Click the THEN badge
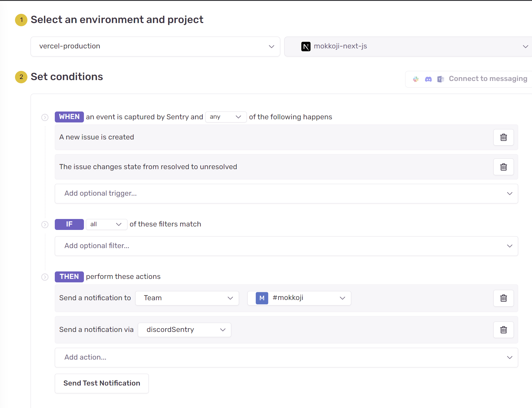Screen dimensions: 532x408 point(69,277)
